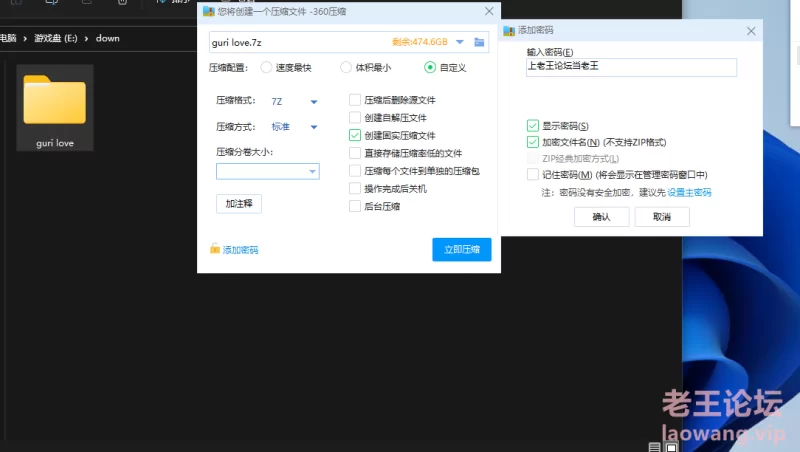
Task: Expand the 压缩格式 7Z dropdown
Action: coord(314,102)
